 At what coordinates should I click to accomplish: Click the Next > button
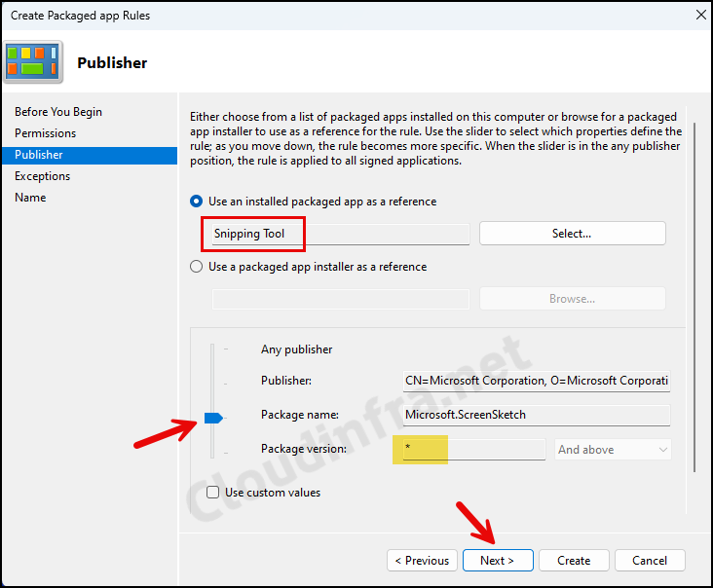tap(498, 561)
